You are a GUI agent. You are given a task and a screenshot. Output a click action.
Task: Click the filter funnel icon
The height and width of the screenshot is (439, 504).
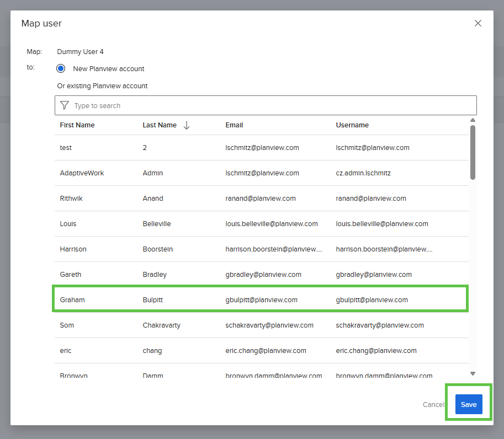tap(65, 105)
